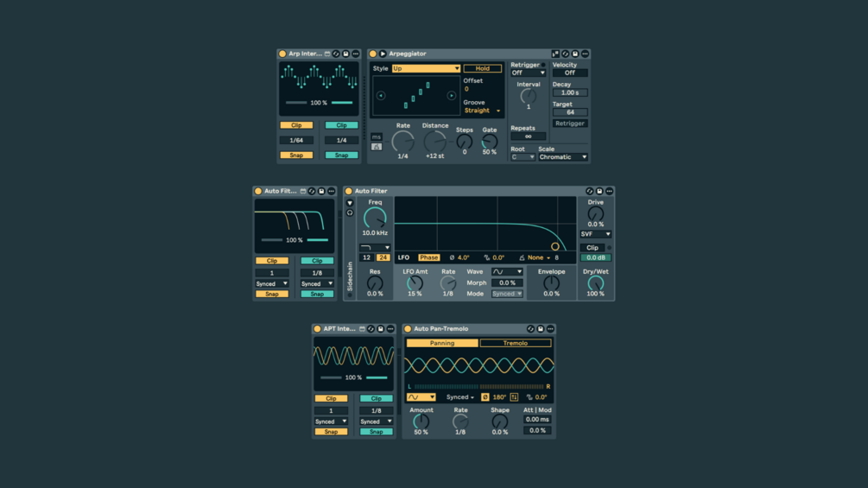Screen dimensions: 868x488
Task: Click the yellow Snap button in APT Inte
Action: 331,432
